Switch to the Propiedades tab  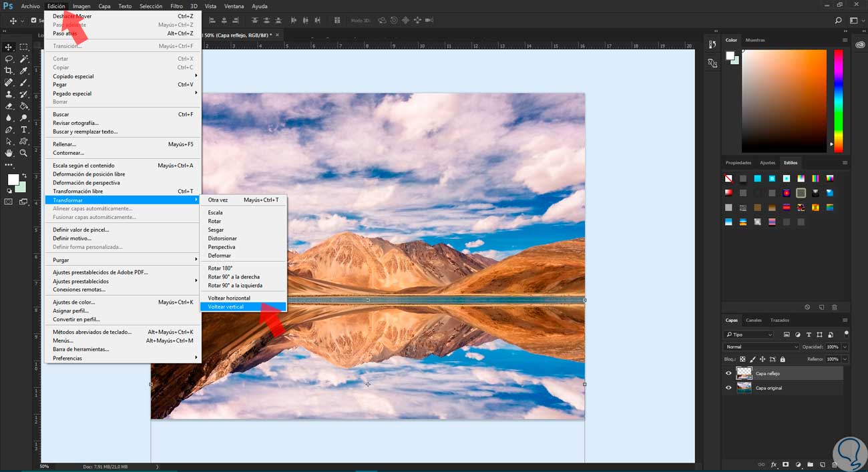coord(738,163)
